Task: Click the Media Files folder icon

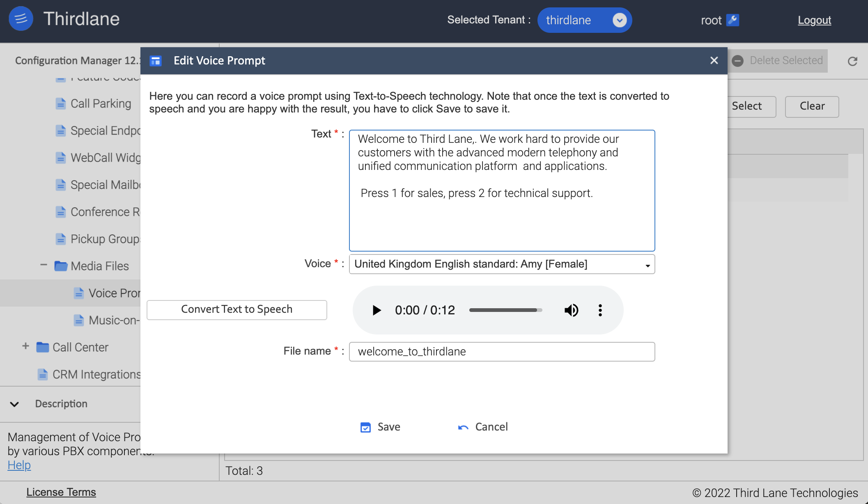Action: point(61,266)
